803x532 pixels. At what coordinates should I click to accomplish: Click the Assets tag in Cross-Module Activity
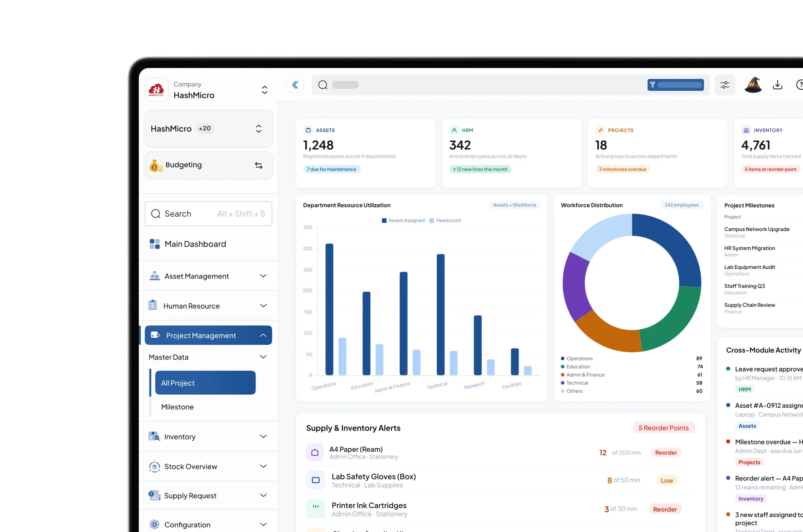point(747,426)
